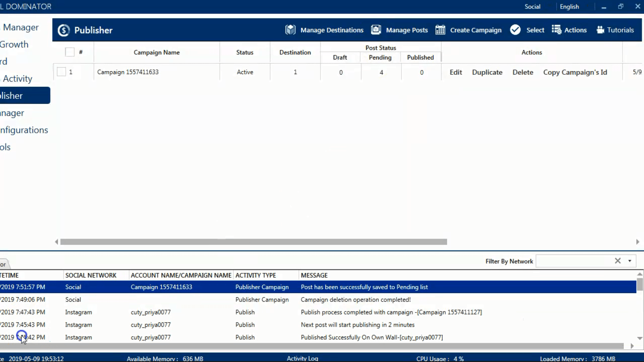Click Copy Campaign's Id
This screenshot has width=644, height=362.
coord(575,72)
